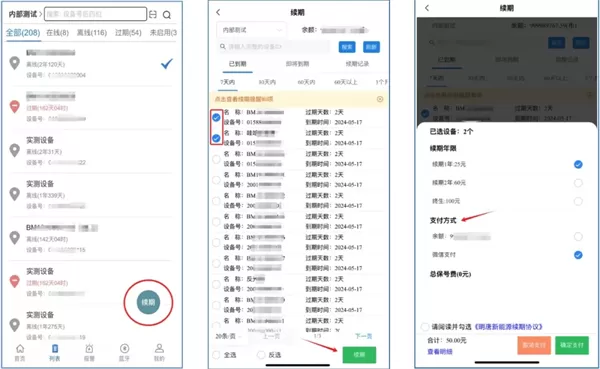Tick the 全选 select-all option
The height and width of the screenshot is (369, 600).
[x=216, y=355]
